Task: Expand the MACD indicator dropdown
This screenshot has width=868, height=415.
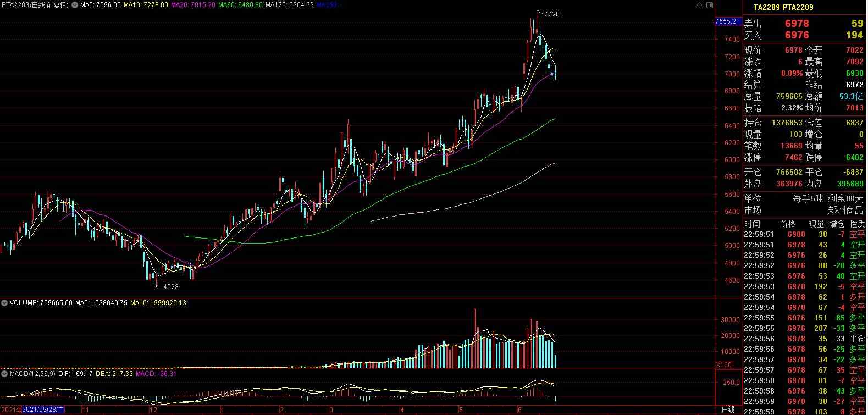Action: point(4,374)
